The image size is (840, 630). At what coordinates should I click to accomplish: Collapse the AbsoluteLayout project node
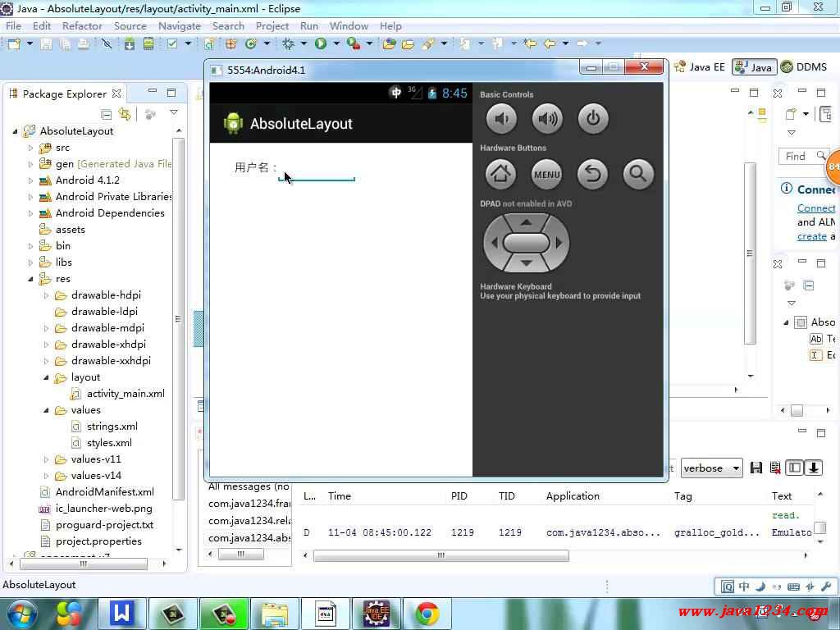(x=15, y=131)
